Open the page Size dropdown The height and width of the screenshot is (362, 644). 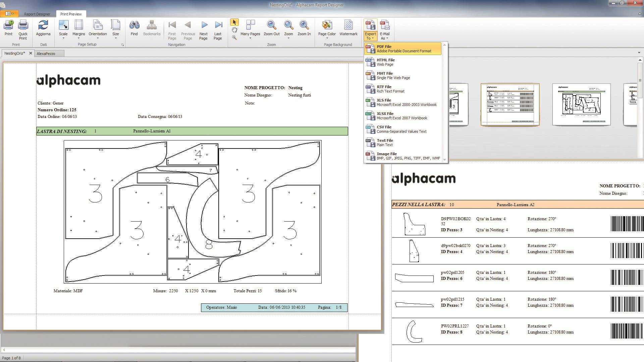pyautogui.click(x=116, y=30)
